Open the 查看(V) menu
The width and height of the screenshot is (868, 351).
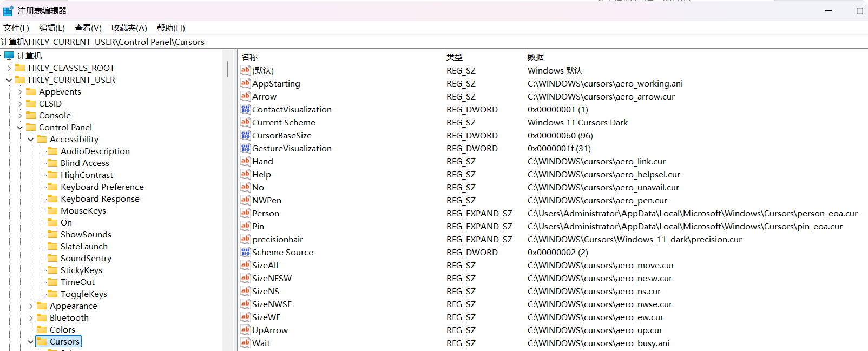(x=88, y=28)
